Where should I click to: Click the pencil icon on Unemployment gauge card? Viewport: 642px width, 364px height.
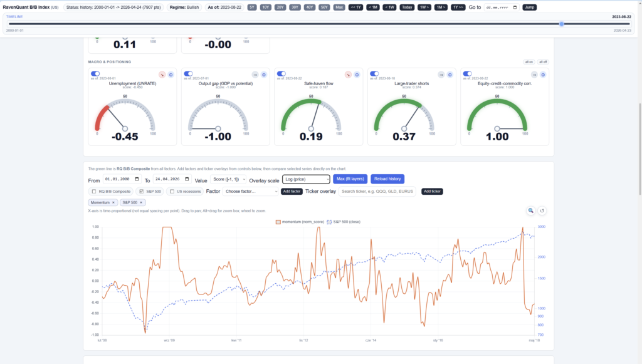click(162, 75)
